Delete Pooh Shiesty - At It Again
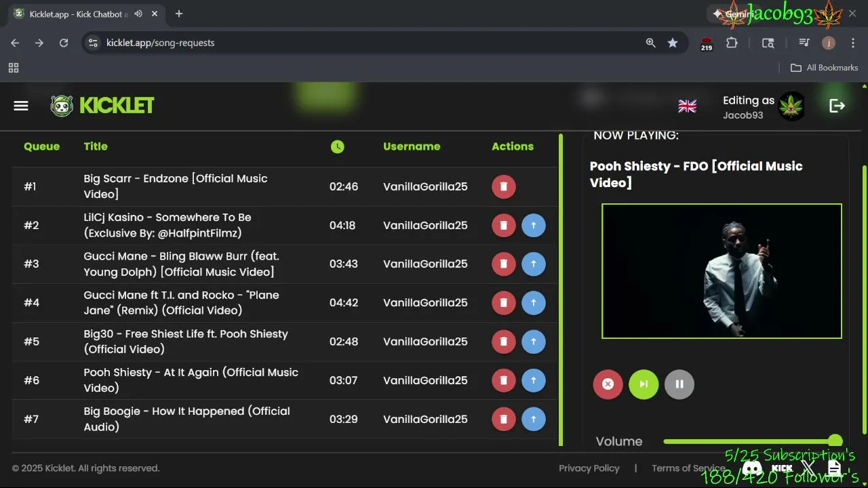 pos(504,380)
